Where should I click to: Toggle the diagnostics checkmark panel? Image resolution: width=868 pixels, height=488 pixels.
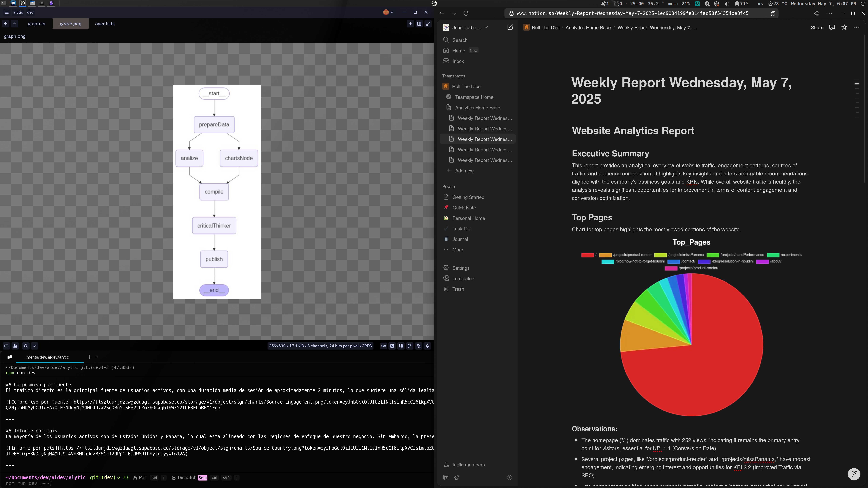(x=35, y=346)
